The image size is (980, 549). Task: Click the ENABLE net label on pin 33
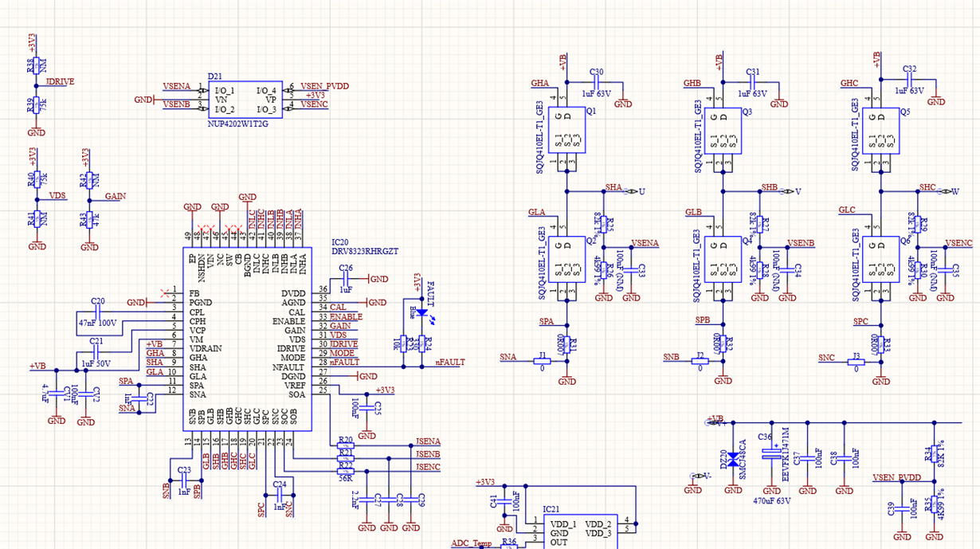click(347, 317)
